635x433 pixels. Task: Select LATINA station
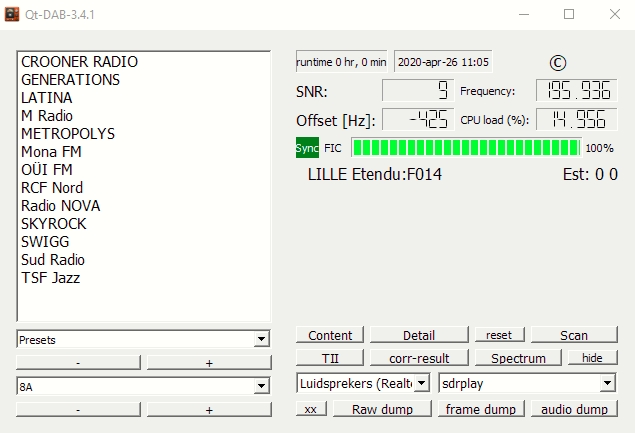tap(143, 98)
